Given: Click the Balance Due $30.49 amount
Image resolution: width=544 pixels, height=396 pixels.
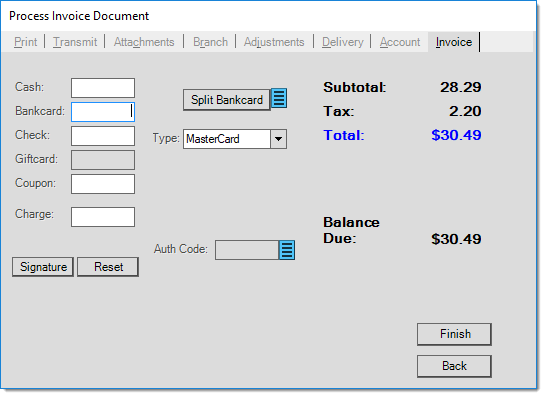Looking at the screenshot, I should (x=456, y=239).
